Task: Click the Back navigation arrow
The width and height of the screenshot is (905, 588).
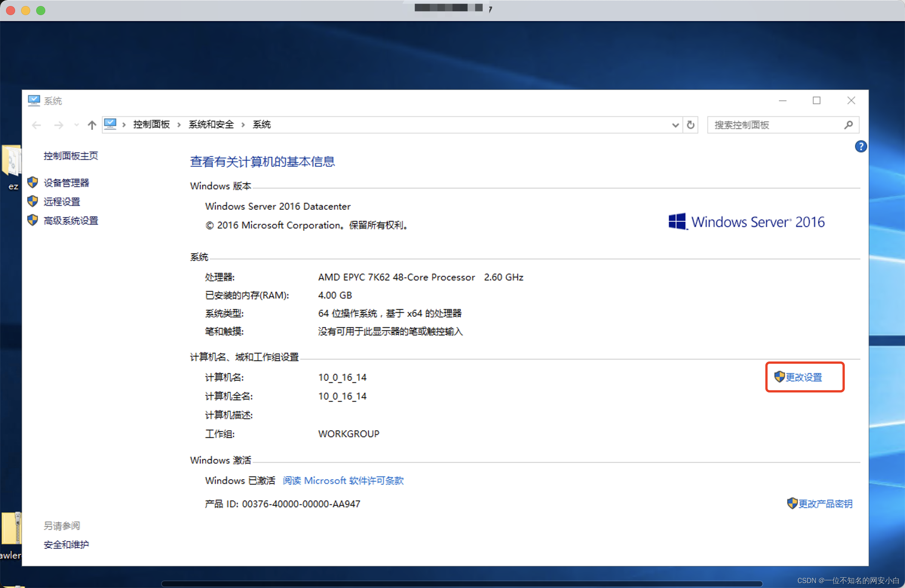Action: click(37, 125)
